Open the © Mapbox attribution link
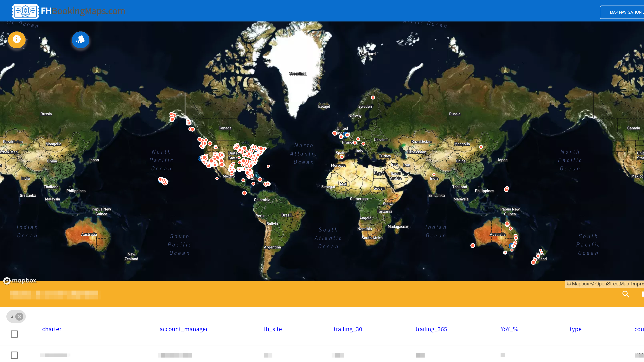Screen dimensions: 644x362 pyautogui.click(x=578, y=284)
